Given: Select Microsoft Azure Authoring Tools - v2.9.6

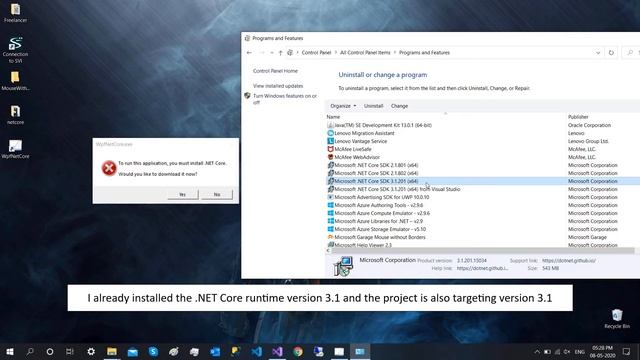Looking at the screenshot, I should click(x=378, y=205).
